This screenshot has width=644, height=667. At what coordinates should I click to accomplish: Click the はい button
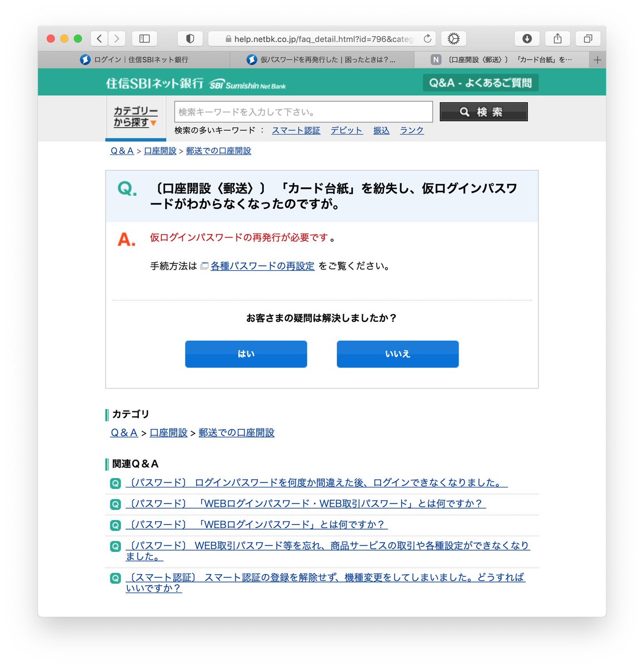coord(246,354)
